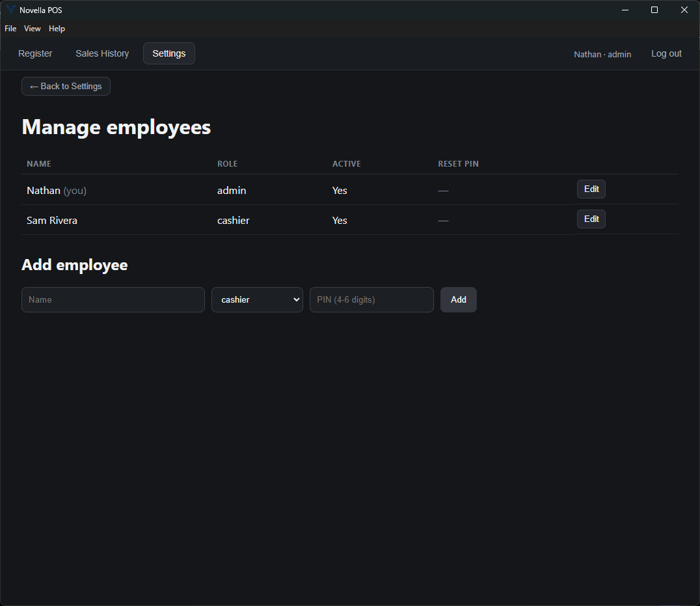This screenshot has width=700, height=606.
Task: Open the File menu
Action: tap(10, 29)
